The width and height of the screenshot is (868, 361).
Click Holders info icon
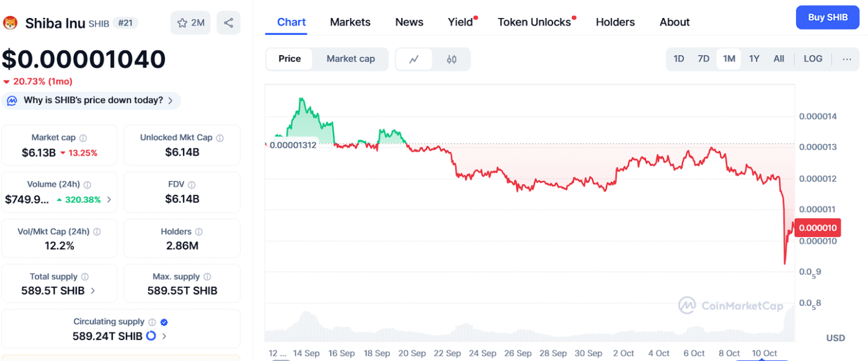tap(200, 232)
